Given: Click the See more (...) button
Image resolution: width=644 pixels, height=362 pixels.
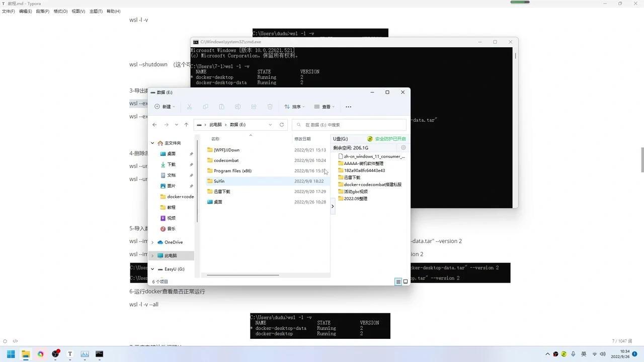Looking at the screenshot, I should tap(348, 107).
